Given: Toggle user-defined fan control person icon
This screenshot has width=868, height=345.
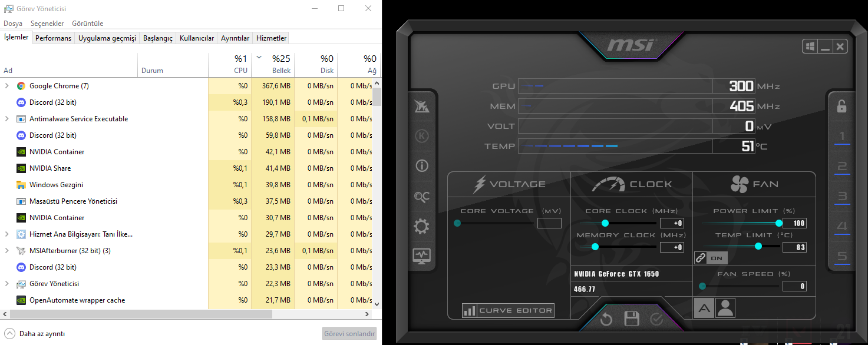Looking at the screenshot, I should (x=725, y=307).
